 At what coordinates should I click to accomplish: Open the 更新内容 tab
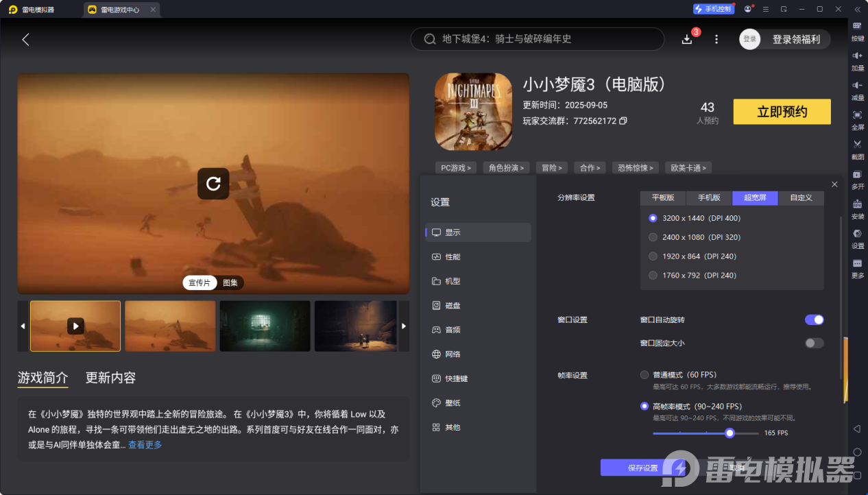coord(109,377)
